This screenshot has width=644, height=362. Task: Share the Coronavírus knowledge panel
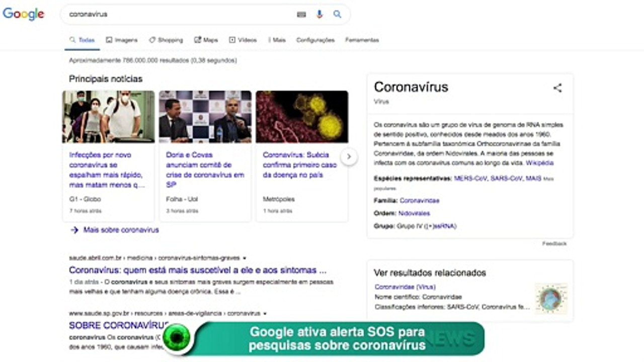point(557,88)
